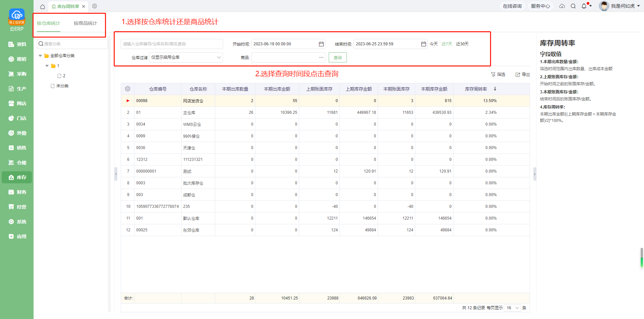Viewport: 644px width, 319px height.
Task: Open the 采购 sidebar module
Action: pyautogui.click(x=17, y=74)
